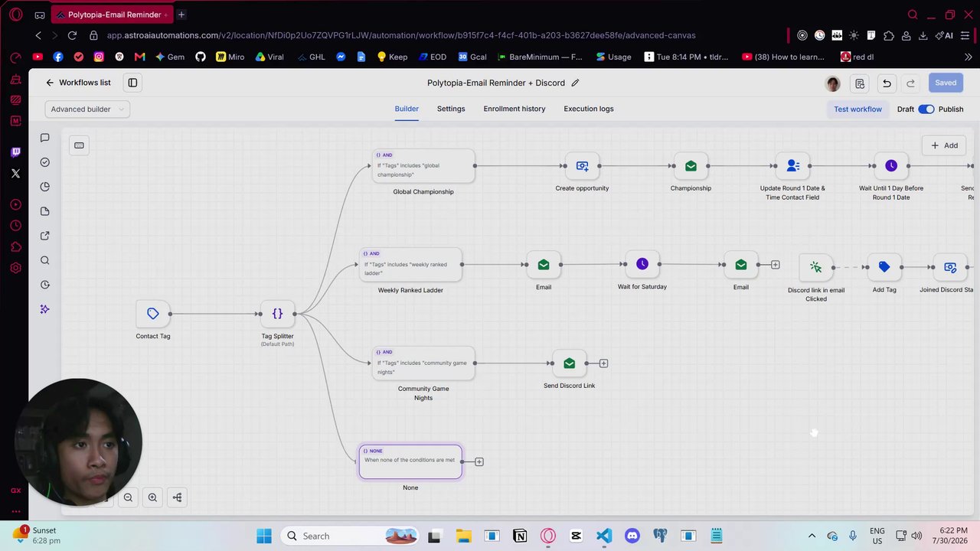Screen dimensions: 980x551
Task: Open Twitch in Opera sidebar
Action: point(15,152)
